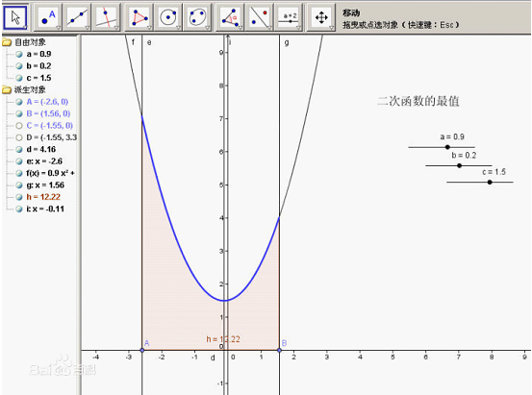Click the graph title text '二次函数的最值'
Image resolution: width=532 pixels, height=395 pixels.
[418, 101]
